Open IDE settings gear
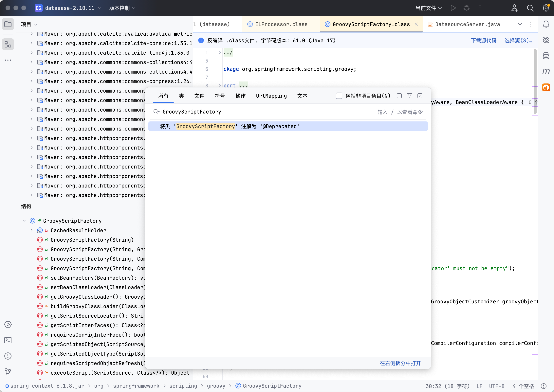Viewport: 554px width, 392px height. pos(546,8)
